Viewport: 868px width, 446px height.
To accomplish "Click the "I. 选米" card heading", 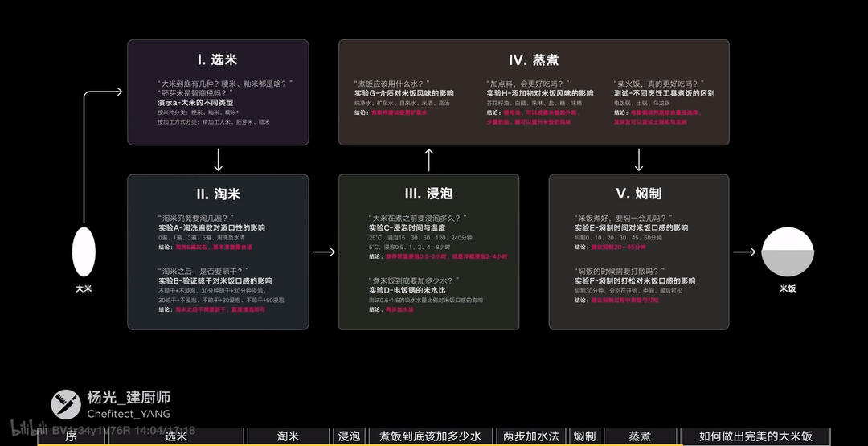I will click(218, 59).
